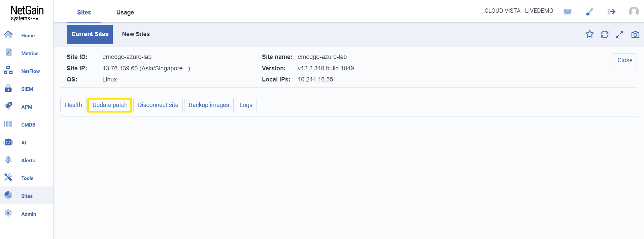Open the mail envelope icon
644x239 pixels.
click(568, 12)
